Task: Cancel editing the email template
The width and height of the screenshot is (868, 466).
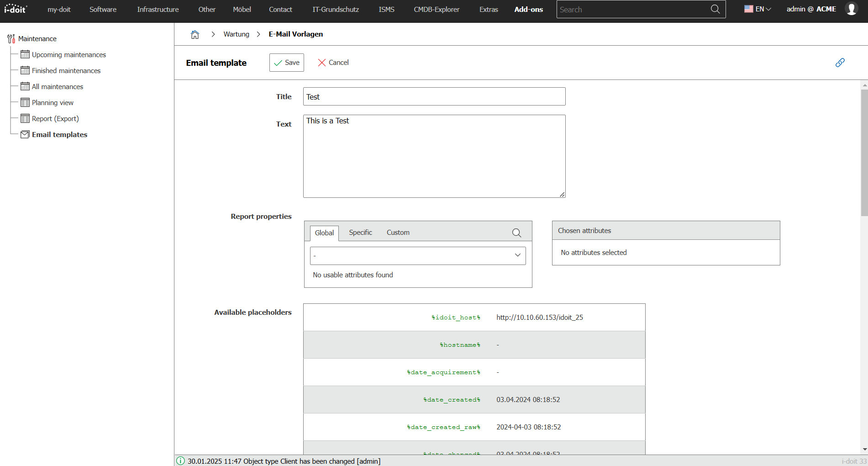Action: point(333,63)
